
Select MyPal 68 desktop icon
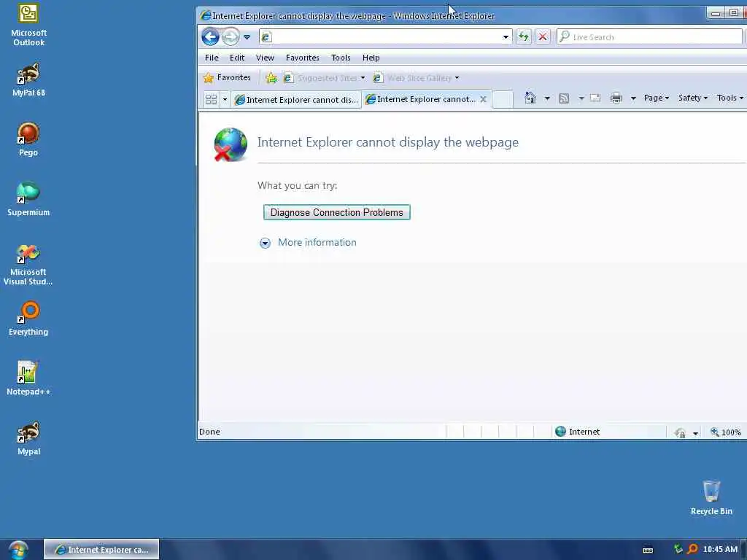point(28,80)
